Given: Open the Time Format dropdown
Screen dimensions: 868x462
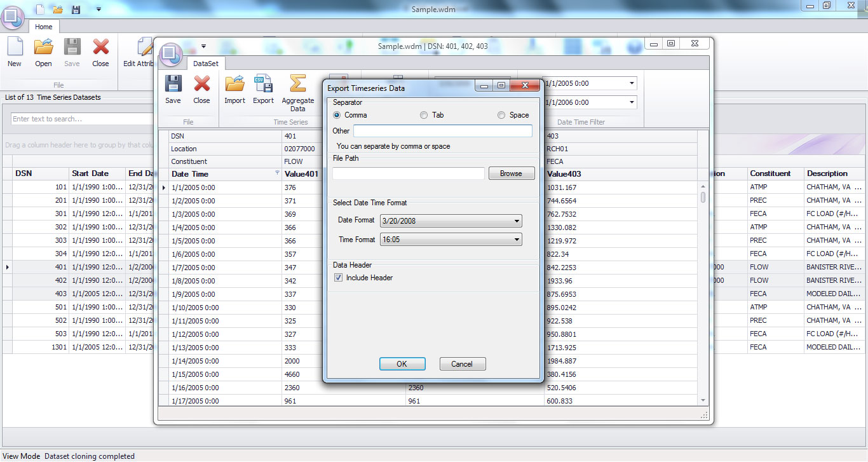Looking at the screenshot, I should coord(519,240).
